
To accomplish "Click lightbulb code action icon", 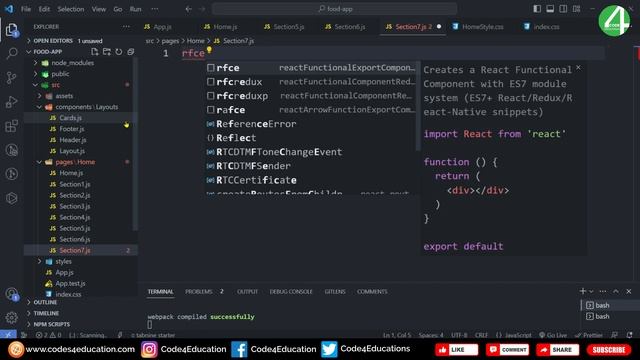I will coord(209,50).
